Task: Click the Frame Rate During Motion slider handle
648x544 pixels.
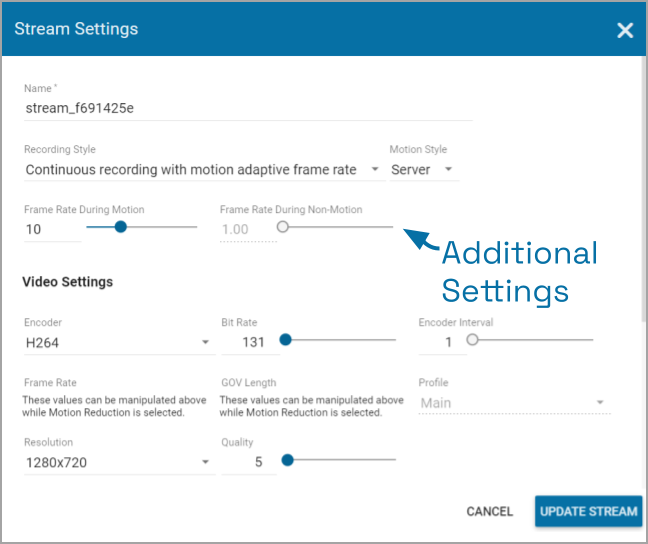Action: (x=121, y=227)
